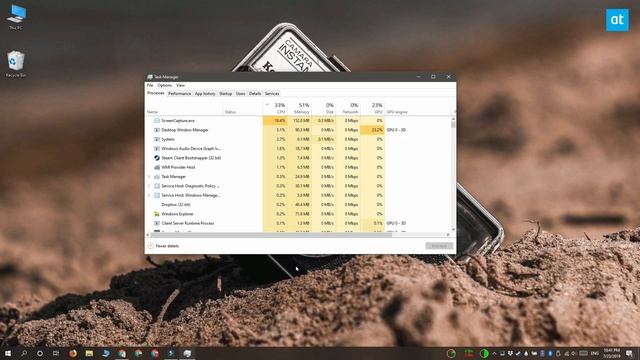
Task: Click the System process icon
Action: pyautogui.click(x=157, y=139)
